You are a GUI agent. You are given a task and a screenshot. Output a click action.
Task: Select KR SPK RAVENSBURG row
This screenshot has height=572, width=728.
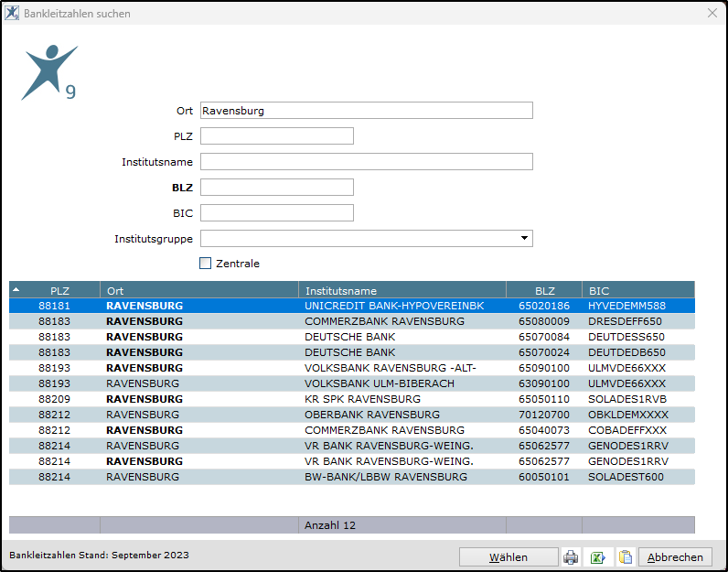(x=352, y=399)
